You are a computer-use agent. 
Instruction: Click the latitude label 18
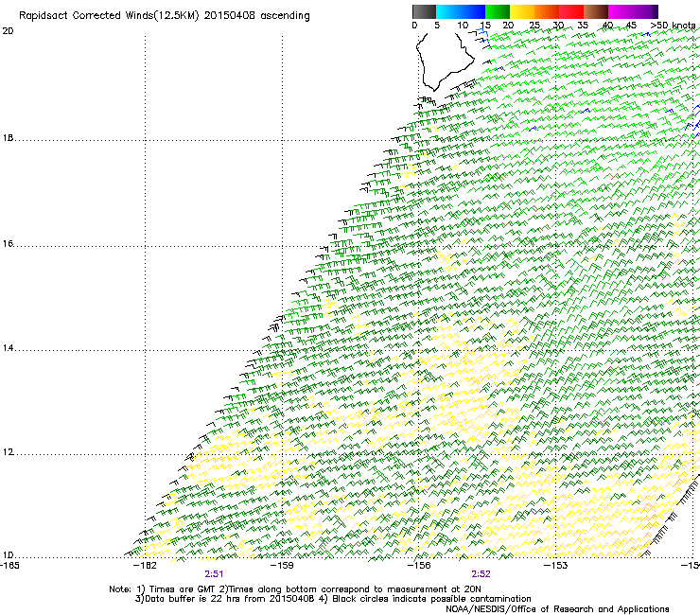pos(8,137)
